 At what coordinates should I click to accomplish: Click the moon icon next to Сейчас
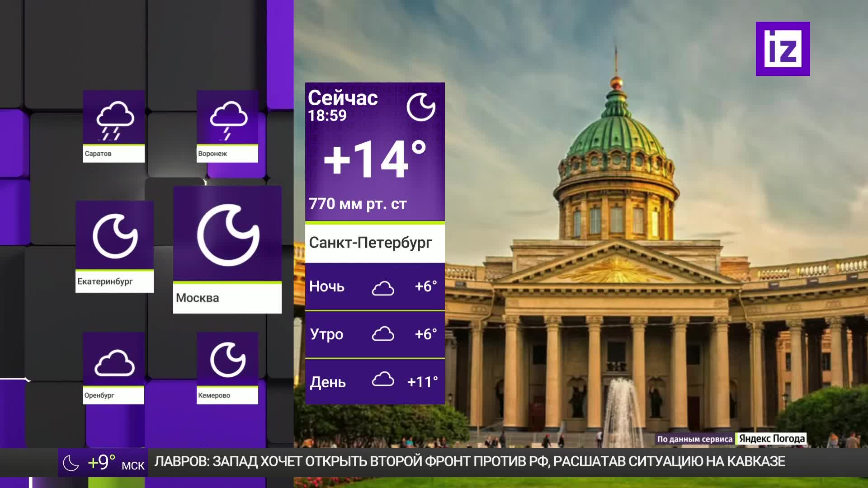coord(421,107)
